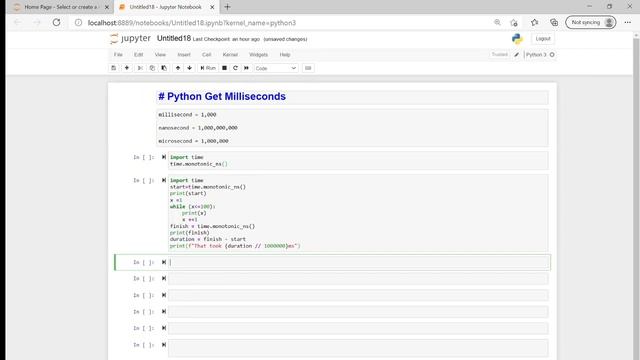This screenshot has width=640, height=360.
Task: Refresh the page with the browser reload icon
Action: click(x=56, y=23)
